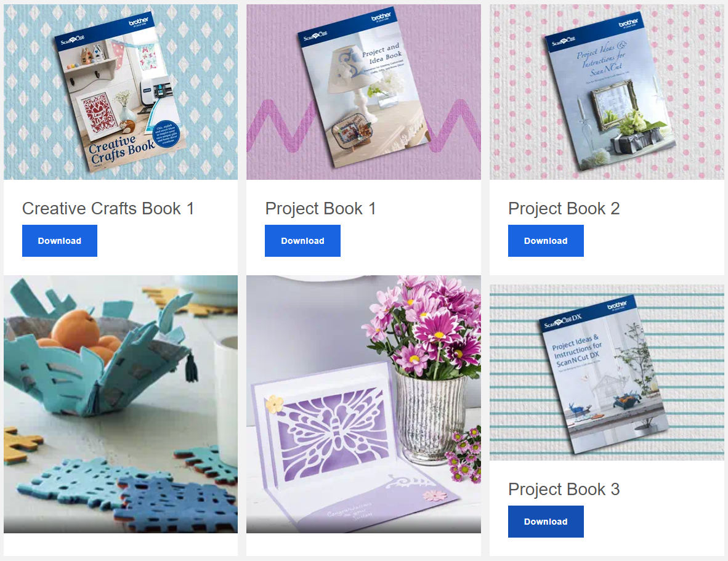Select the Project Book 3 title
The width and height of the screenshot is (728, 561).
click(564, 489)
